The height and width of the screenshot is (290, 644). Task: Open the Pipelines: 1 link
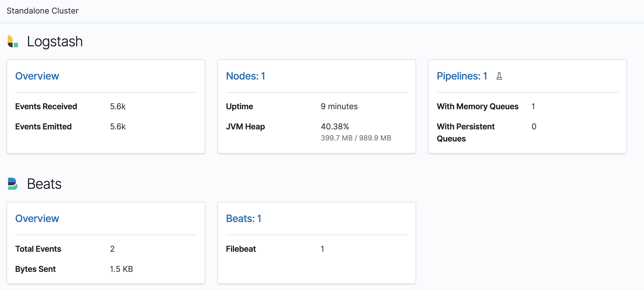[x=462, y=76]
